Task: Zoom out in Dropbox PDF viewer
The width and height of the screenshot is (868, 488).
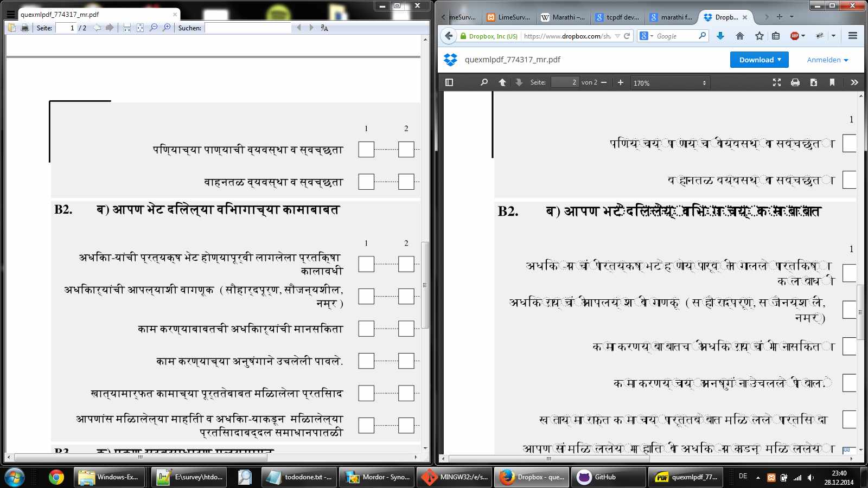Action: (604, 82)
